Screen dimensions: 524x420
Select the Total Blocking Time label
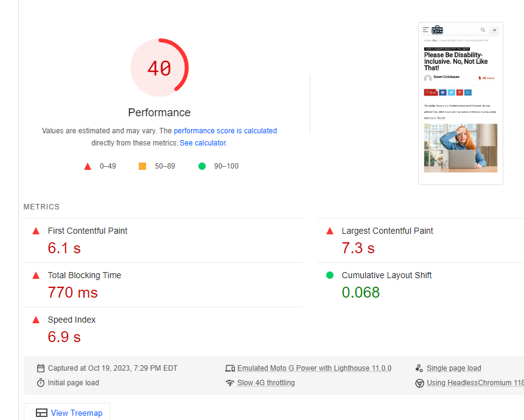84,275
